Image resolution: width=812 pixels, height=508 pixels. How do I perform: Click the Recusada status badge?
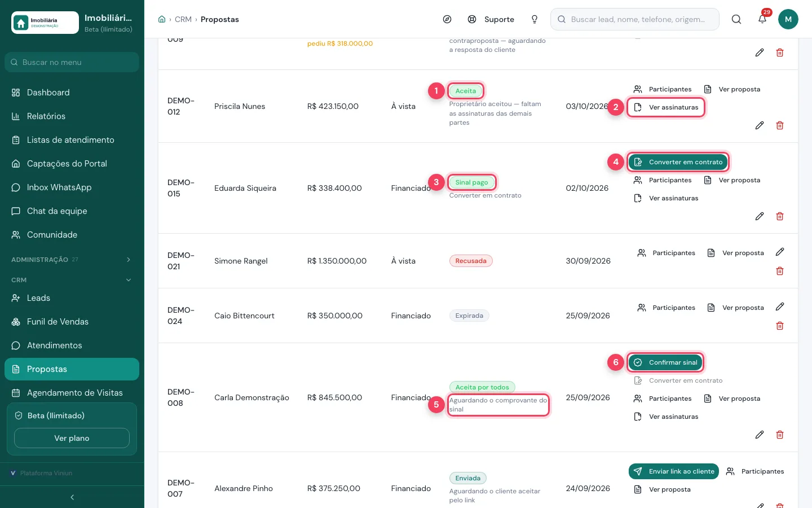(471, 261)
